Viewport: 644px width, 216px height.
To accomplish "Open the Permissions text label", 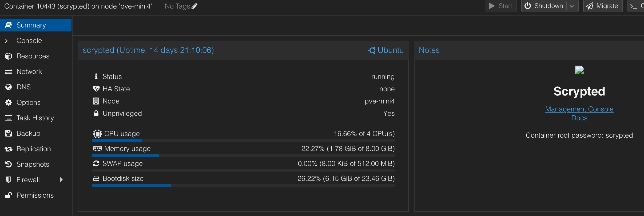I will tap(35, 195).
